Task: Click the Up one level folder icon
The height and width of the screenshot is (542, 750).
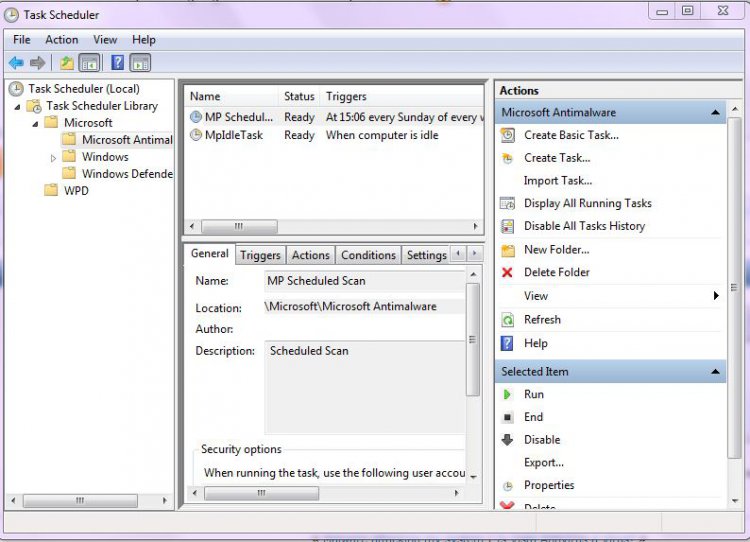Action: pyautogui.click(x=67, y=63)
